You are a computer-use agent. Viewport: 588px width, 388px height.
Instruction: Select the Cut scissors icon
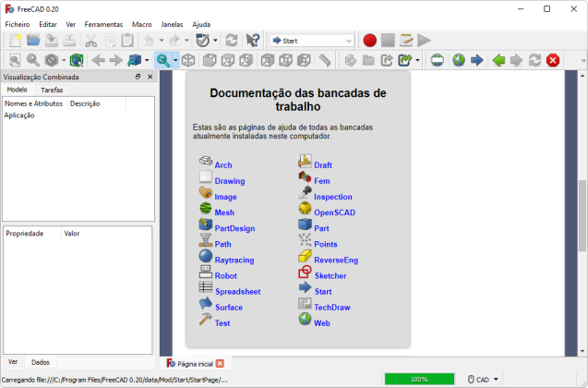(x=90, y=40)
